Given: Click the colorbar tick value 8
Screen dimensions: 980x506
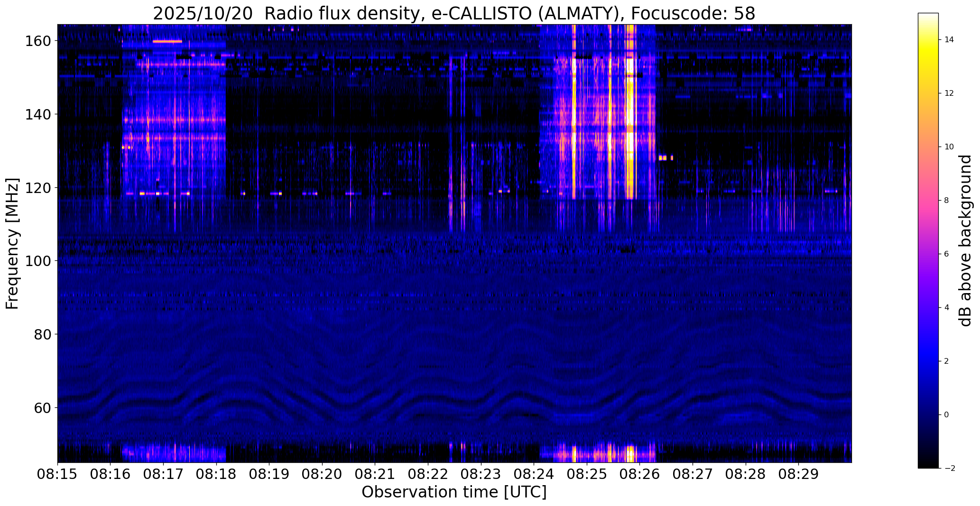Looking at the screenshot, I should click(x=947, y=201).
